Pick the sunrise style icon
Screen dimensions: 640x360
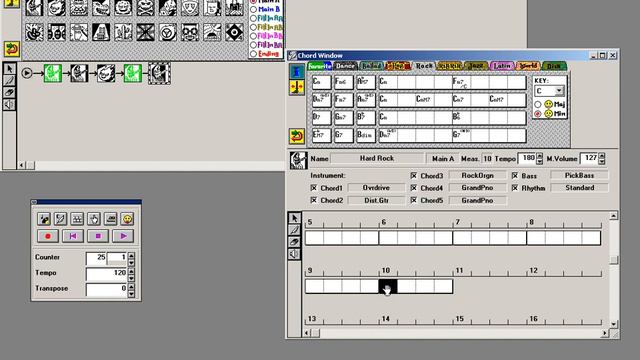point(212,32)
